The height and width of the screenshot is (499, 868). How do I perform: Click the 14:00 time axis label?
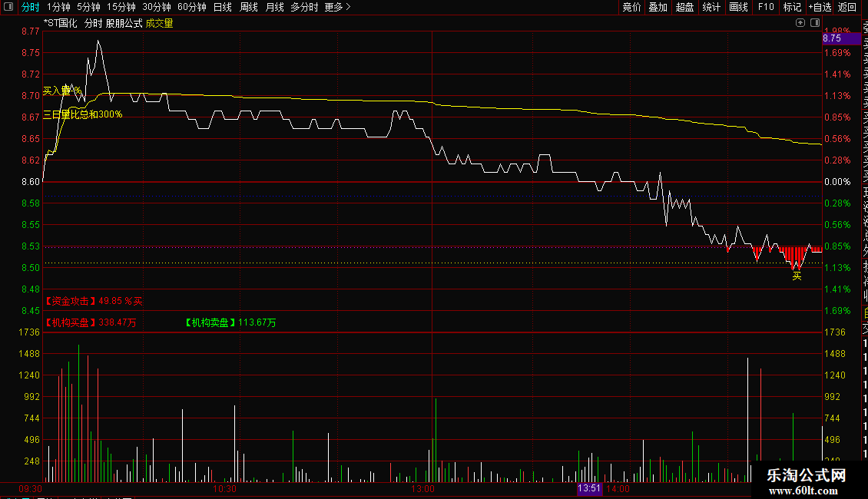coord(618,489)
